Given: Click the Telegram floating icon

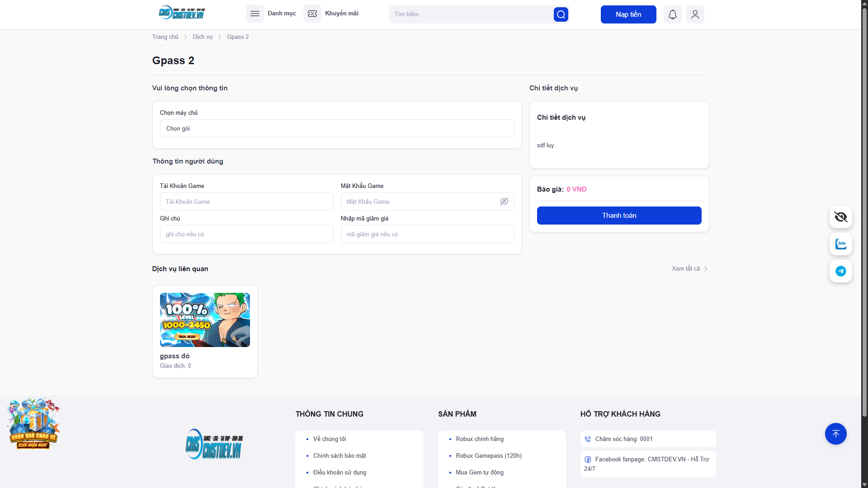Looking at the screenshot, I should [840, 271].
